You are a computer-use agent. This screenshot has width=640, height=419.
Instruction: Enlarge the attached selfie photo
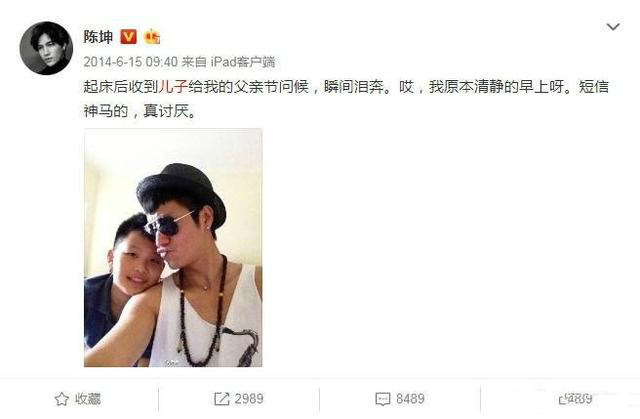[x=173, y=248]
